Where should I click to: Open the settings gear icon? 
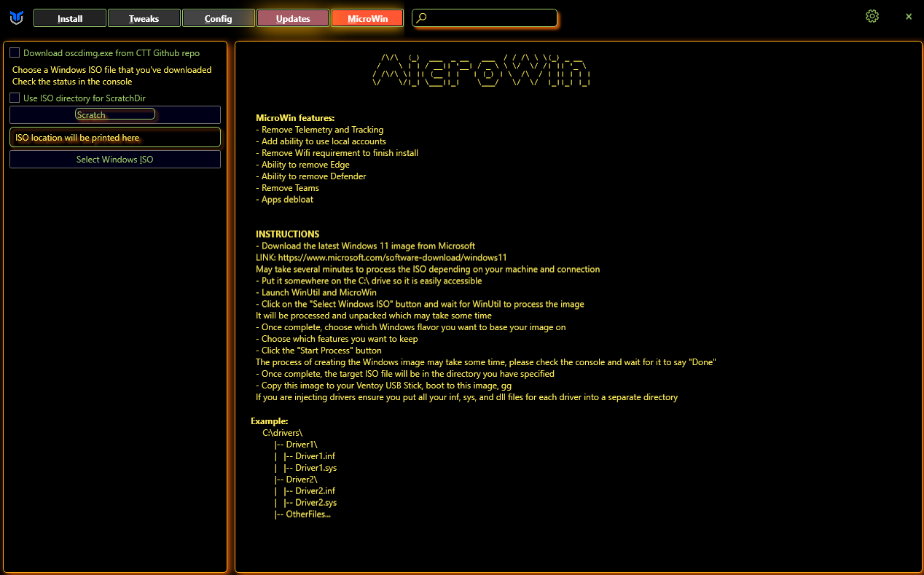pyautogui.click(x=872, y=16)
